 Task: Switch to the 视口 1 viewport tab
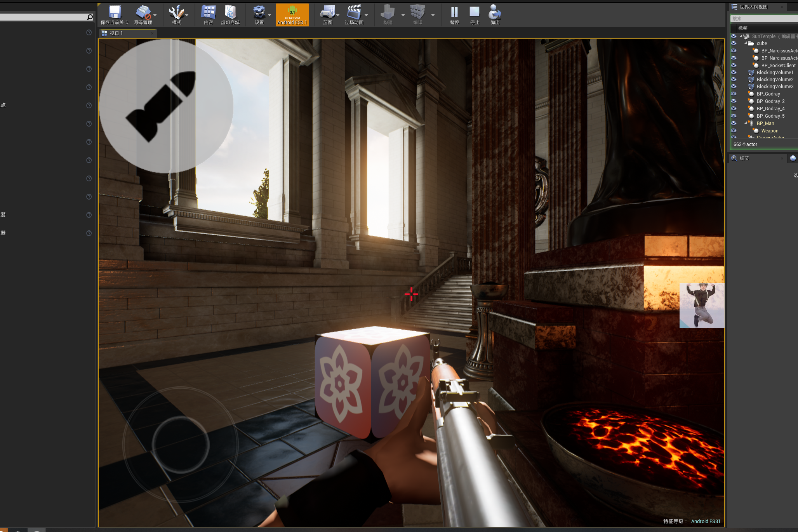128,33
